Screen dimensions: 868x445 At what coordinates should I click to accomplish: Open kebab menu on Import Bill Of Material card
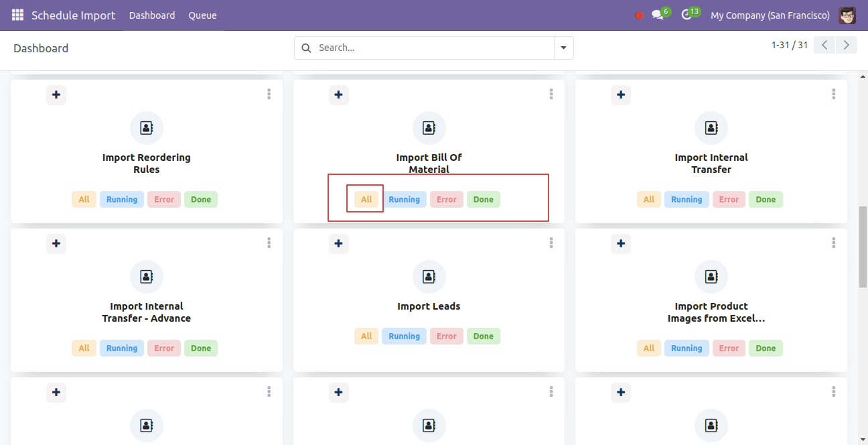(551, 94)
